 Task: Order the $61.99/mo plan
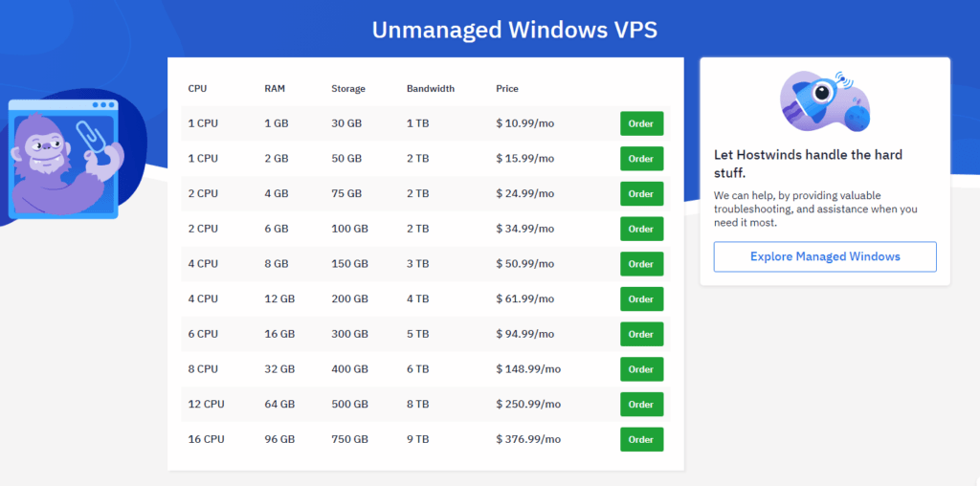tap(641, 299)
